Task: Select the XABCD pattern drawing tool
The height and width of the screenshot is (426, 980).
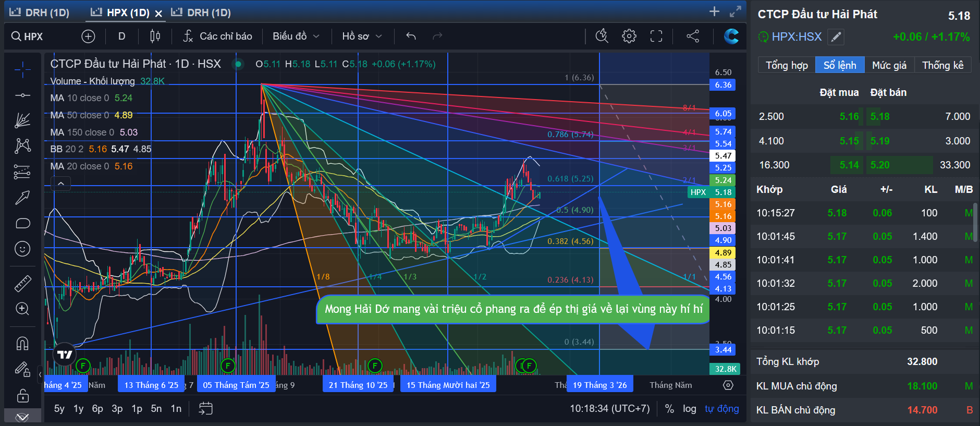Action: click(22, 145)
